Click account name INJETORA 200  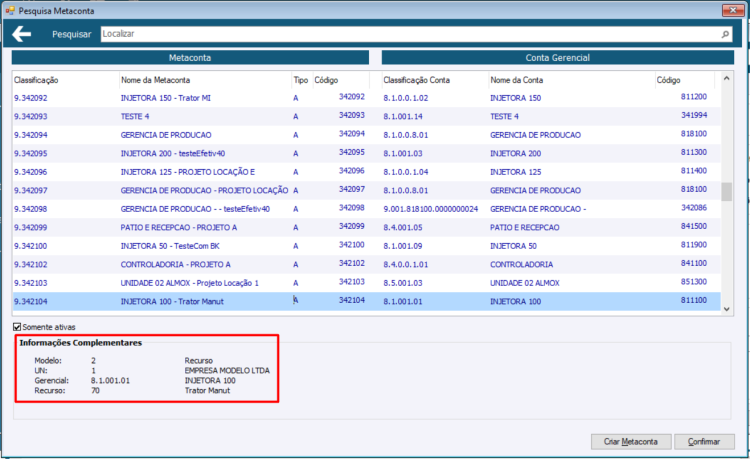516,153
